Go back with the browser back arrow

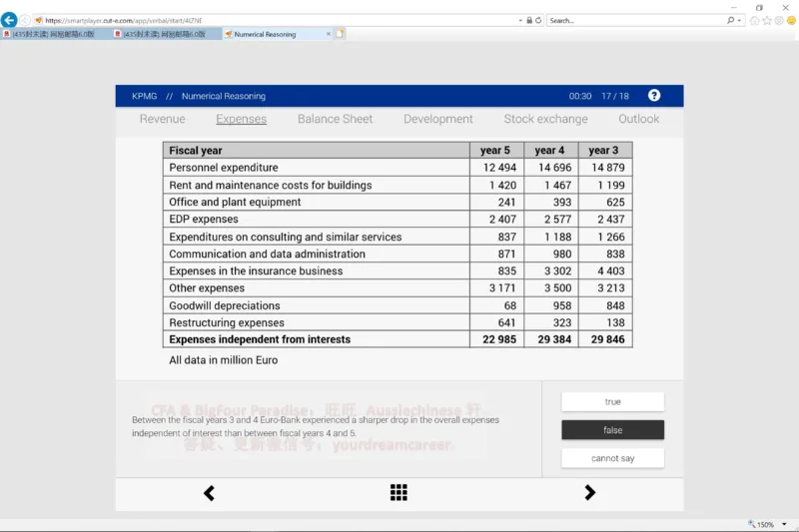coord(9,20)
